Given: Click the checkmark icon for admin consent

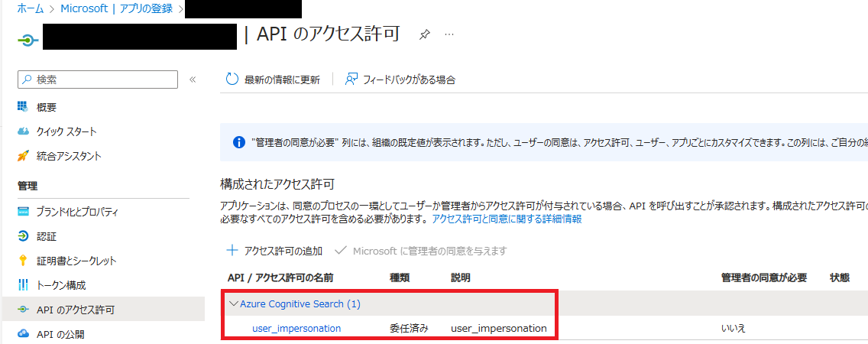Looking at the screenshot, I should click(x=341, y=251).
